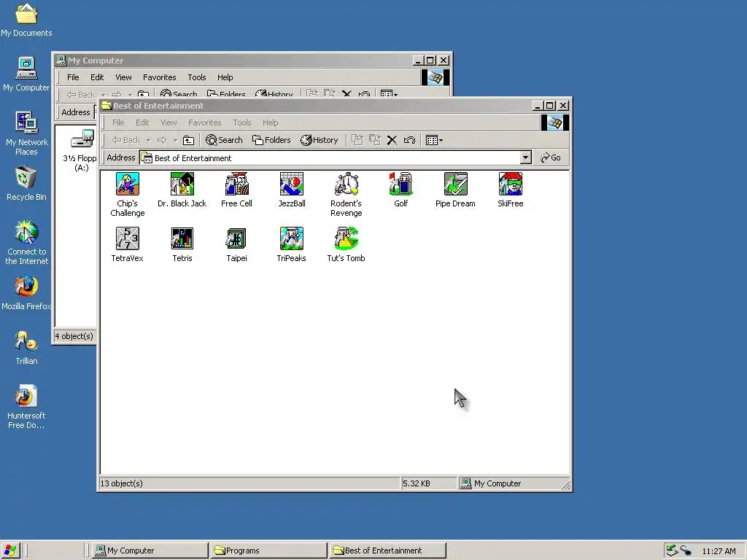Viewport: 747px width, 560px height.
Task: Open Help menu in My Computer window
Action: point(225,77)
